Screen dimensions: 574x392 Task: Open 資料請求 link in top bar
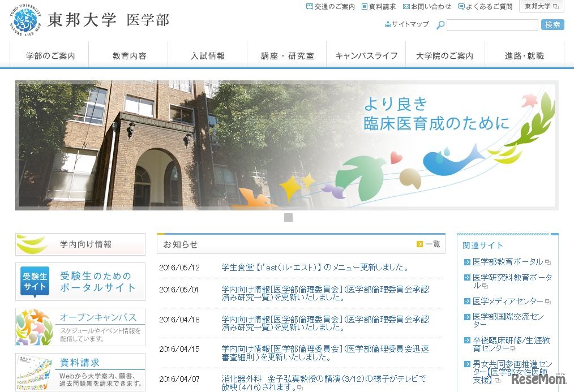[x=379, y=7]
